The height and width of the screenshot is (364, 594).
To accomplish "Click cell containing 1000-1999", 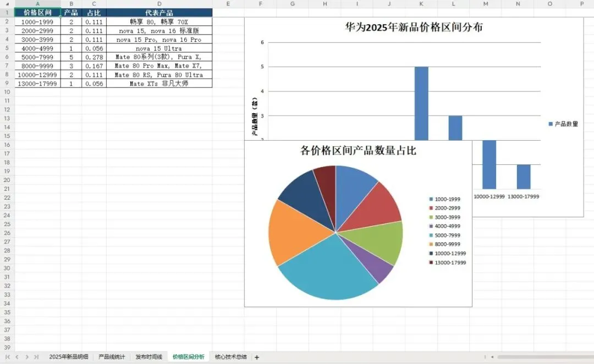I will coord(37,22).
